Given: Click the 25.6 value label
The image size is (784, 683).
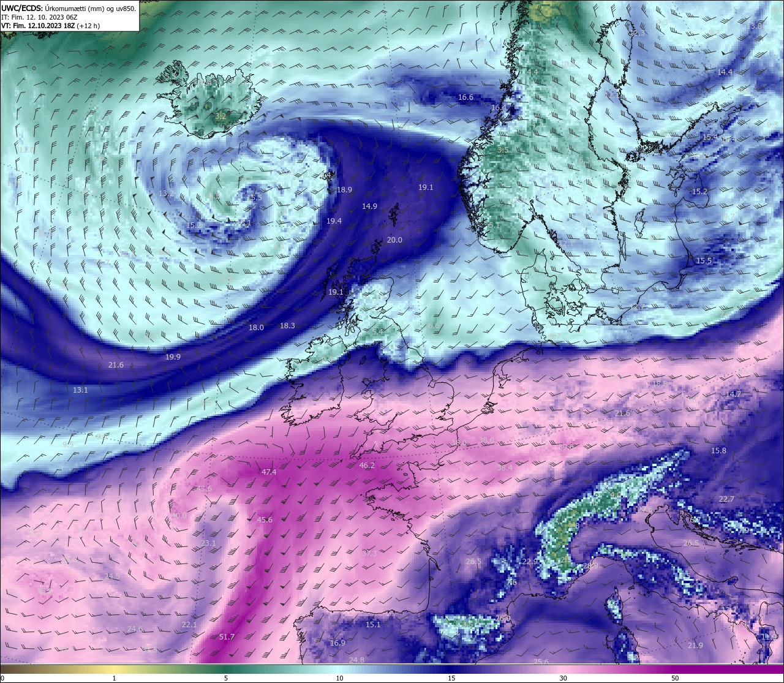Looking at the screenshot, I should click(x=541, y=662).
